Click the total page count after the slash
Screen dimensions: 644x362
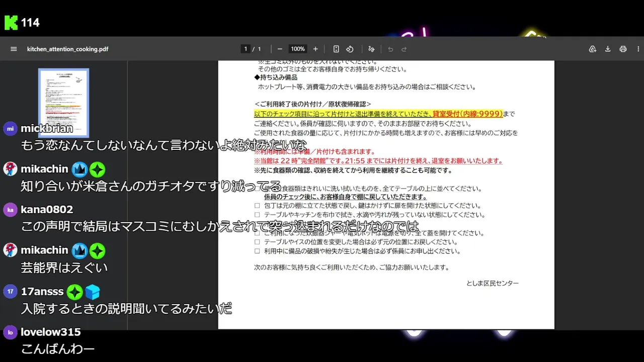[x=259, y=49]
